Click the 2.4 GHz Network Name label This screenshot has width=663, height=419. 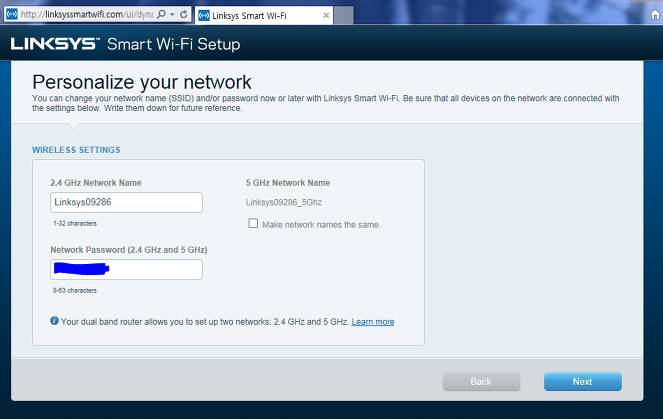coord(96,183)
